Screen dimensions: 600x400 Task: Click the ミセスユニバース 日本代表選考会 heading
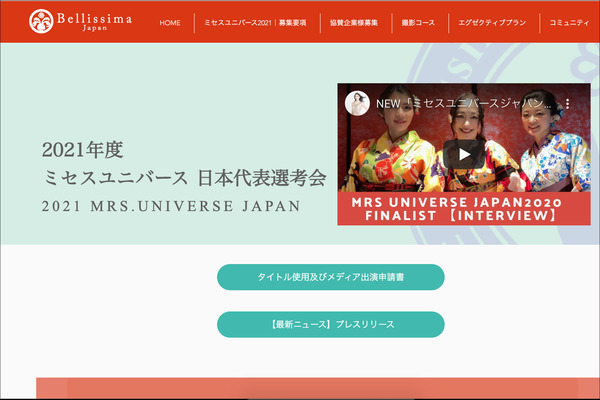point(184,179)
